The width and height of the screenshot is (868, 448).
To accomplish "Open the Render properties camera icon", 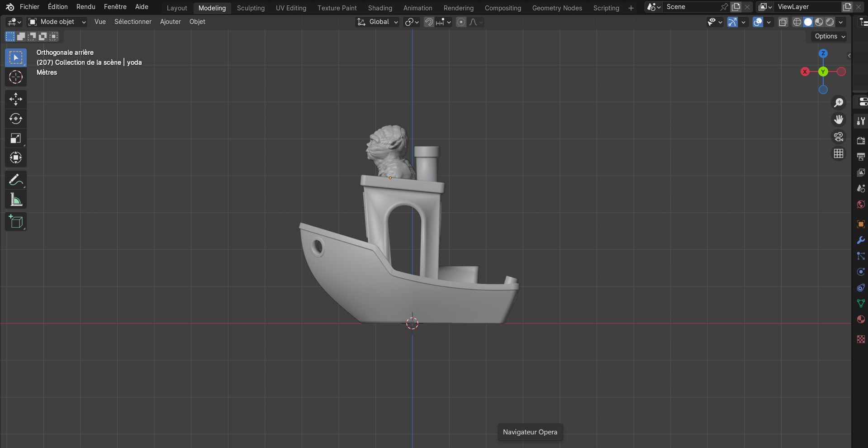I will coord(861,141).
